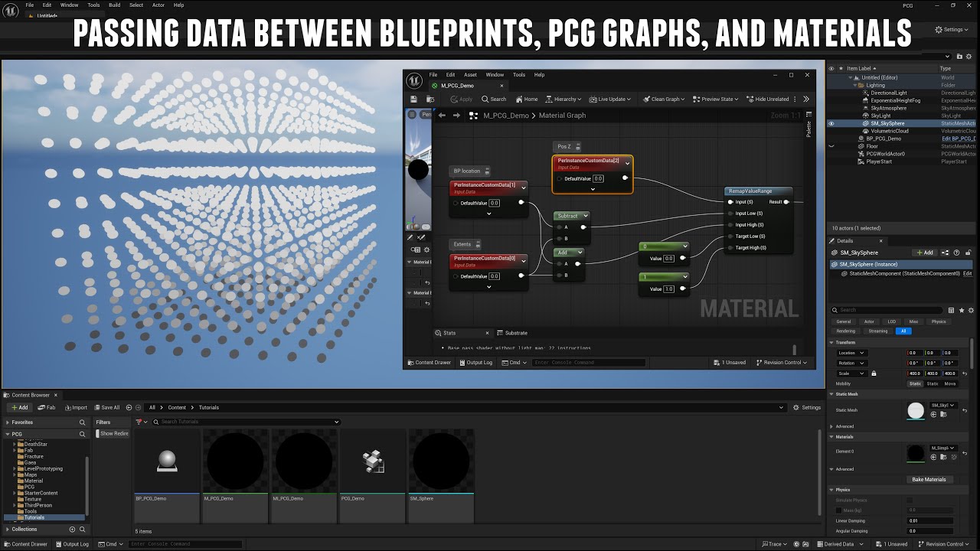Open the Live Update dropdown
Viewport: 980px width, 551px height.
click(612, 99)
